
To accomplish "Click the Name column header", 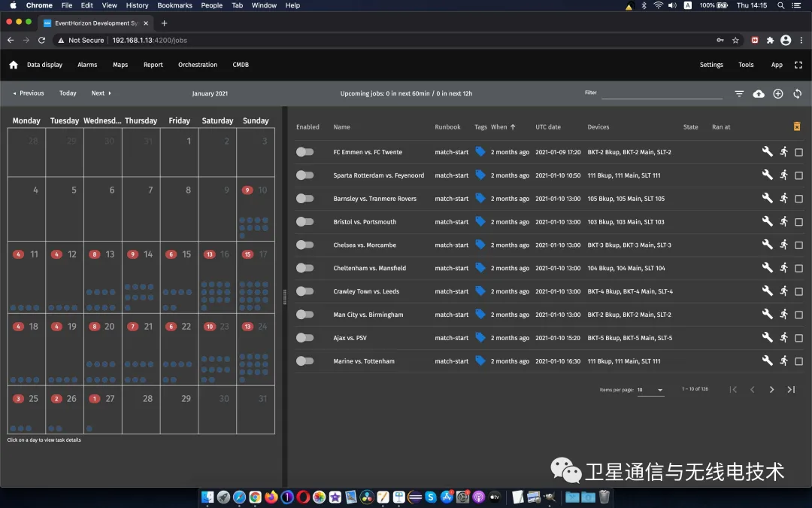I will tap(341, 127).
